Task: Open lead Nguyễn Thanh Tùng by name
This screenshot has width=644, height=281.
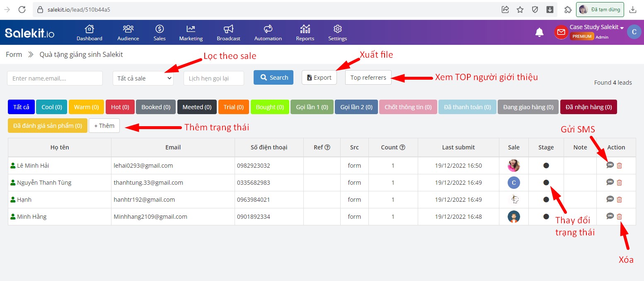Action: tap(44, 183)
